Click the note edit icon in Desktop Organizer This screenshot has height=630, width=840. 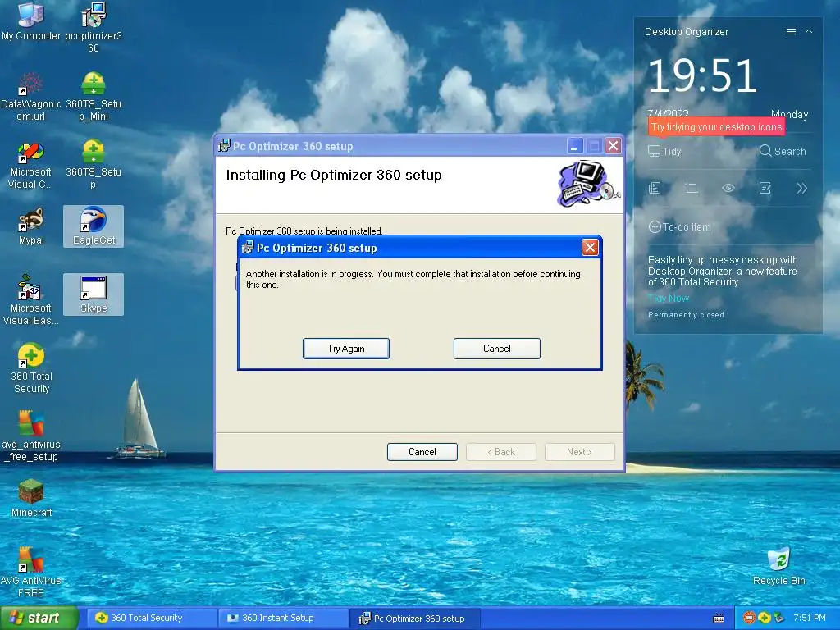click(x=765, y=188)
